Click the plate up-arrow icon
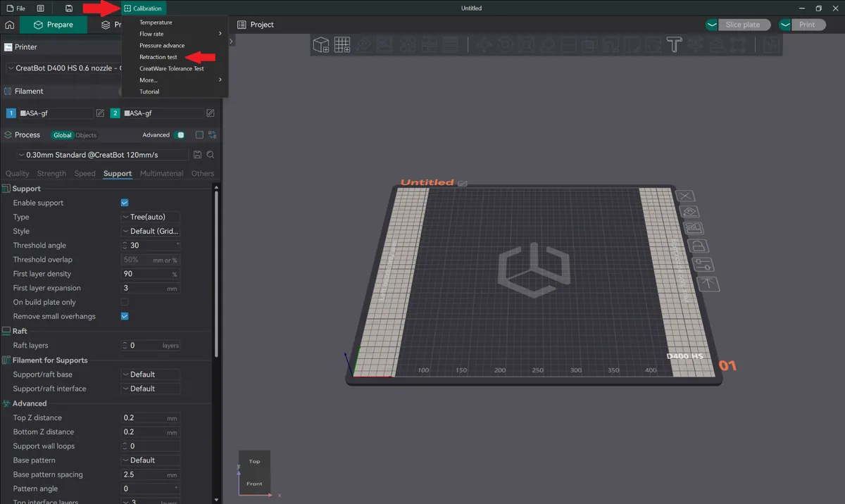Screen dimensions: 845x504 706,283
